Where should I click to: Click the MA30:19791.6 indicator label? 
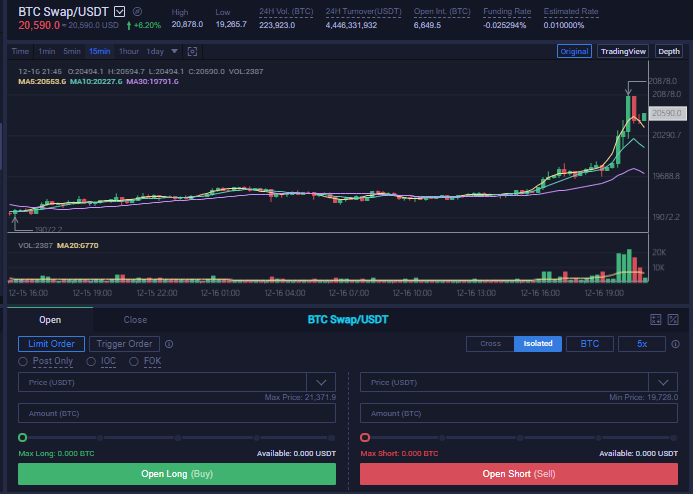coord(152,81)
